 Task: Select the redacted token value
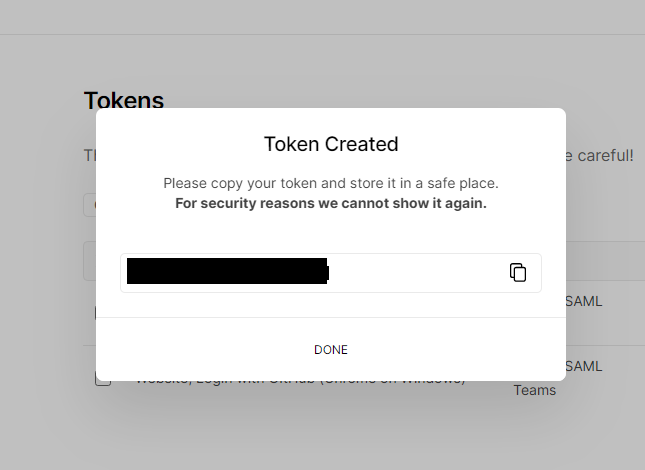point(228,271)
